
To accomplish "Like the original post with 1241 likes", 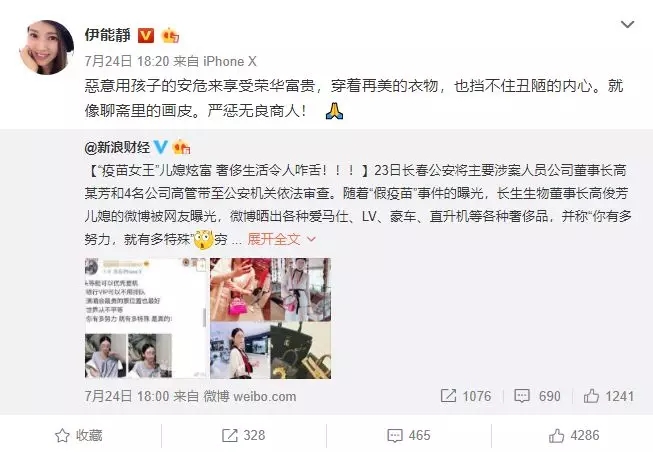I will [608, 396].
